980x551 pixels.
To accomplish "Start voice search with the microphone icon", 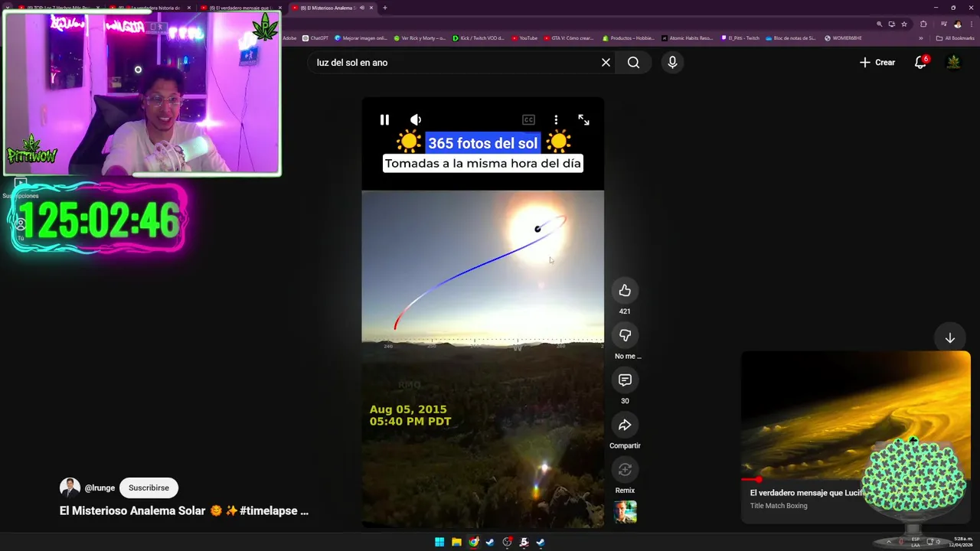I will click(672, 63).
